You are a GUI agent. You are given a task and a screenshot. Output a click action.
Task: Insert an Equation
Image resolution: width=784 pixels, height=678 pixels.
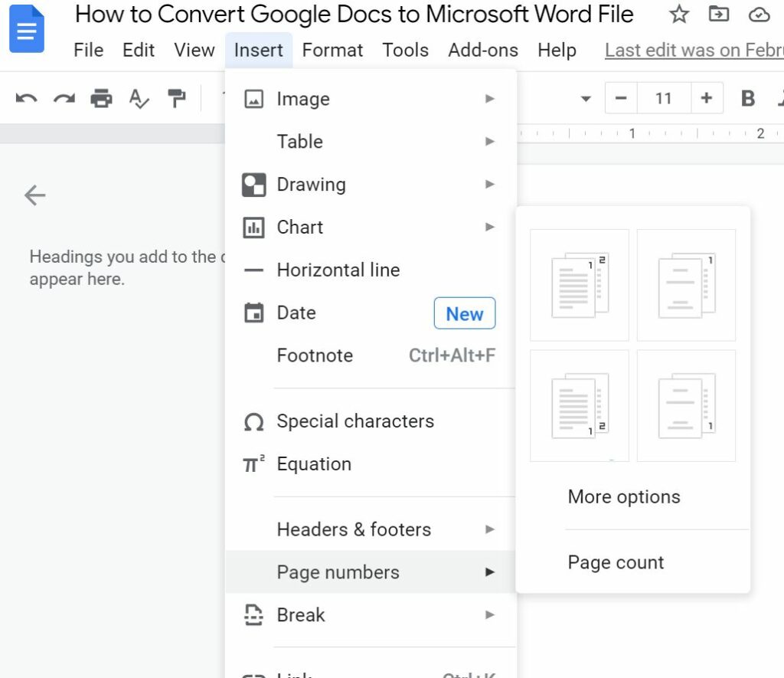point(370,463)
